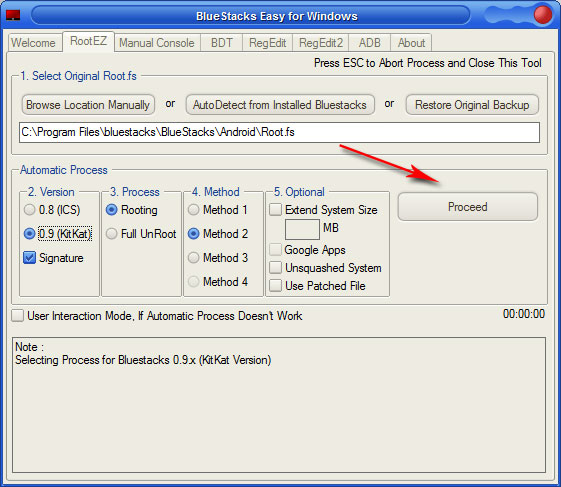Select version 0.8 (ICS) radio

pyautogui.click(x=29, y=210)
